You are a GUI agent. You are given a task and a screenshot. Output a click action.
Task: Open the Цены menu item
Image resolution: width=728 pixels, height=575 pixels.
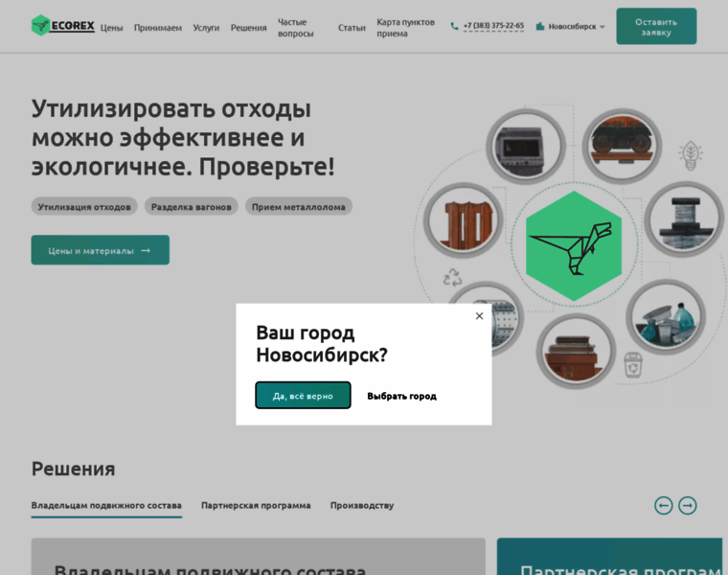click(x=112, y=28)
